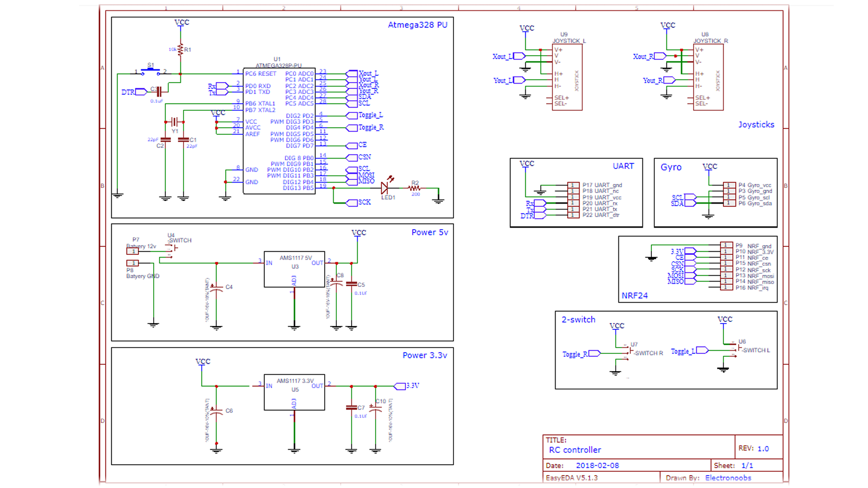Select the 0.1uF capacitor C5
Screen dimensions: 868x488
[x=351, y=284]
